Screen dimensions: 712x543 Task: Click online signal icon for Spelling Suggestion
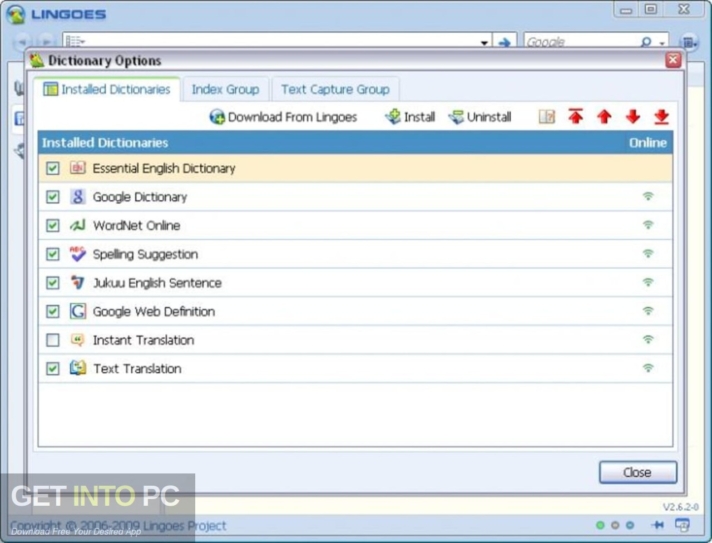648,253
